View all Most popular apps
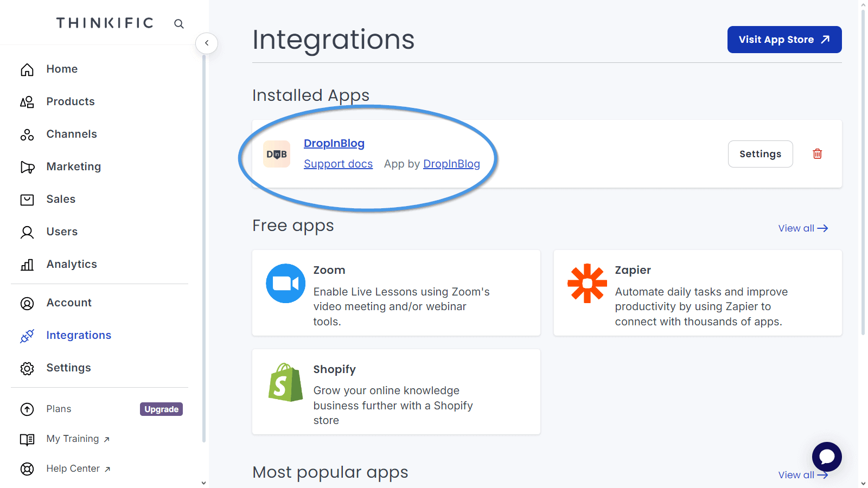The image size is (868, 488). tap(803, 475)
